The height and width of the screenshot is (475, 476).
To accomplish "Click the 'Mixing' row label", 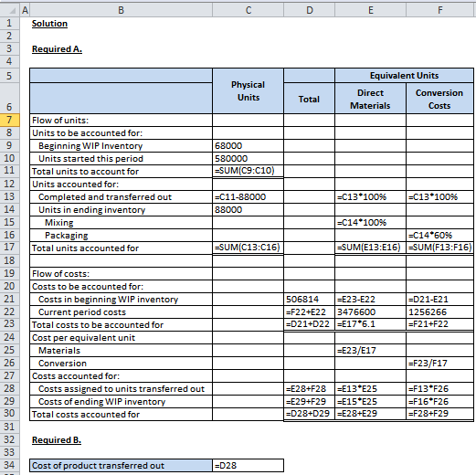I will pyautogui.click(x=59, y=223).
